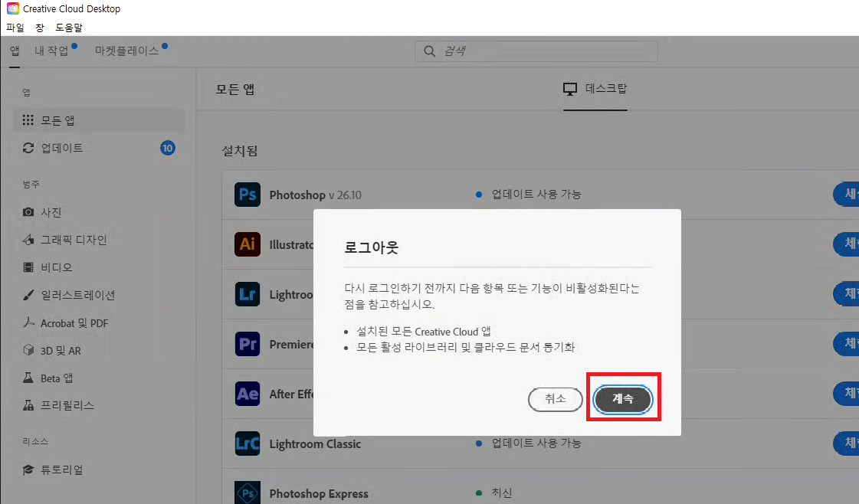Click the Photoshop v 26.10 name
The height and width of the screenshot is (504, 859).
pyautogui.click(x=316, y=195)
